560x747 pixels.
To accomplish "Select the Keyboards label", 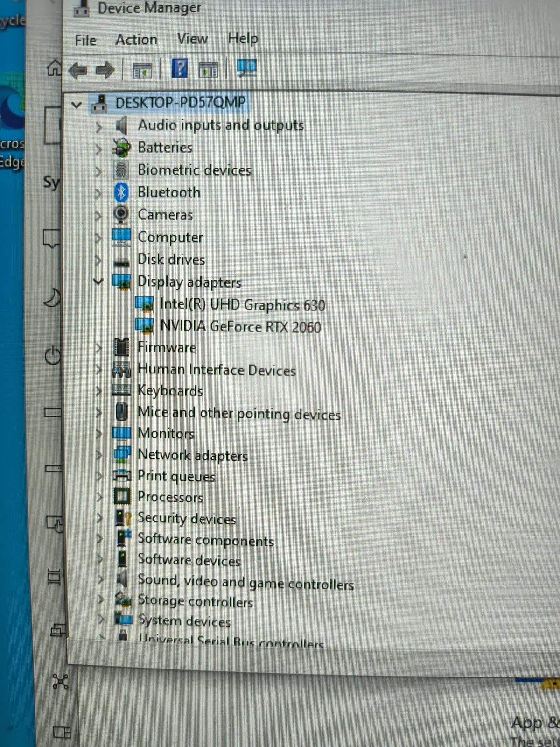I will (x=170, y=391).
